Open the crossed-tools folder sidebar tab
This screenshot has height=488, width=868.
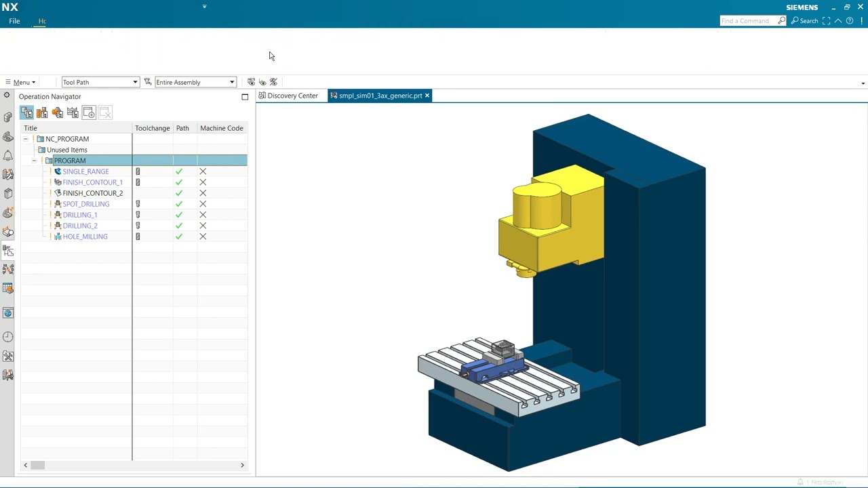8,356
